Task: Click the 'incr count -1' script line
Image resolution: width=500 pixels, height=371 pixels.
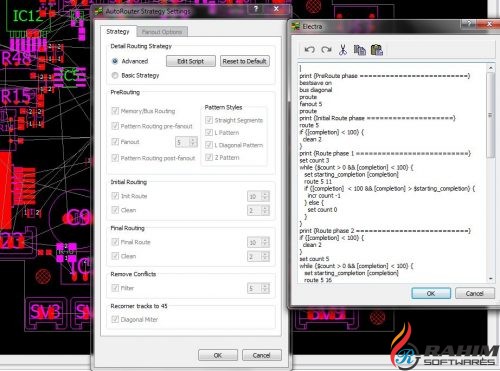Action: point(324,196)
